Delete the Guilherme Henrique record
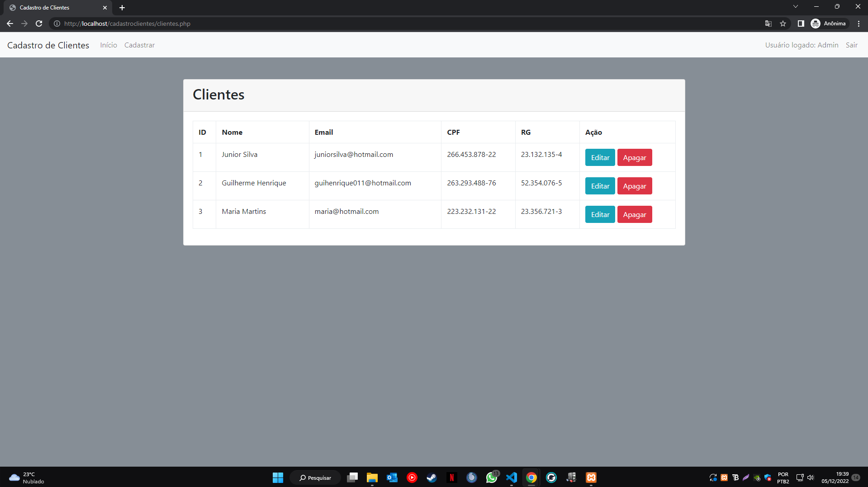The image size is (868, 487). 635,186
